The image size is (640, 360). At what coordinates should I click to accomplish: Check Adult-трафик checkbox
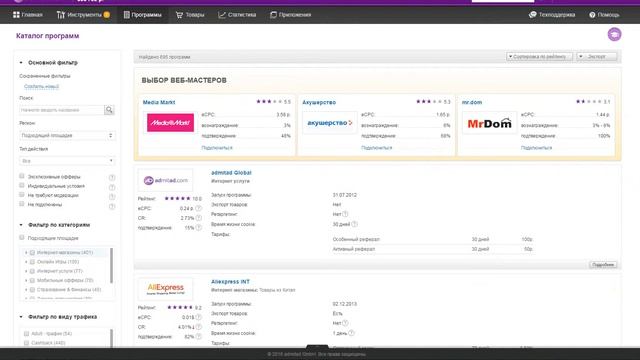click(27, 334)
